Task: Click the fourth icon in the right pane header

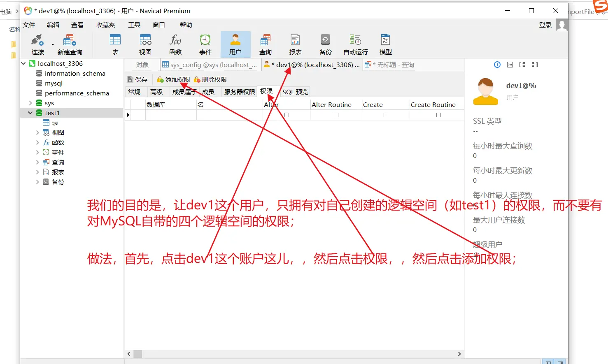Action: [535, 65]
